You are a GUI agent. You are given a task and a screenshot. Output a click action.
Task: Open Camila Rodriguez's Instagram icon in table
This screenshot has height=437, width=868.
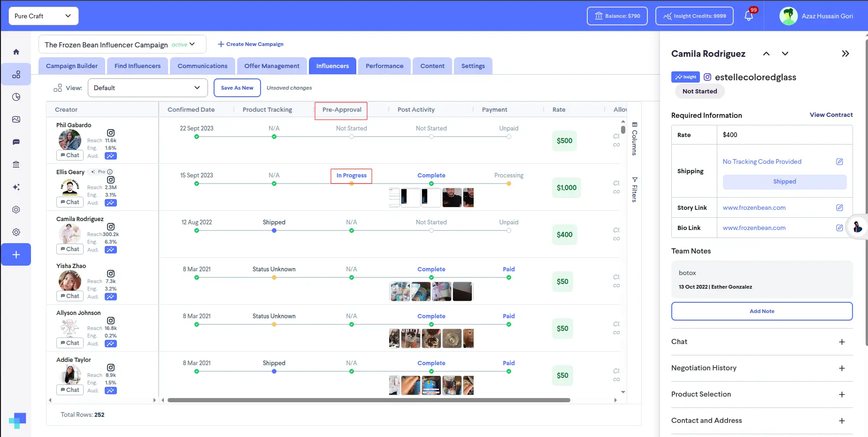click(111, 227)
